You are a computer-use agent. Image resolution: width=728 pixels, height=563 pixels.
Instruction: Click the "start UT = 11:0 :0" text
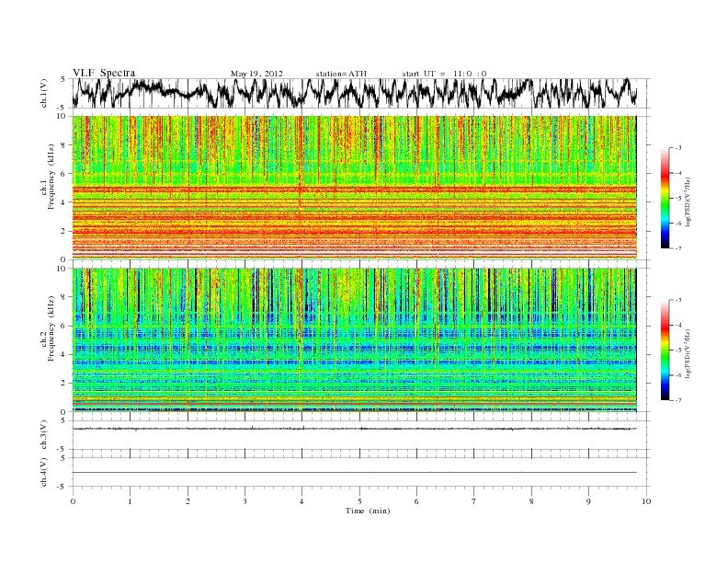tap(444, 74)
